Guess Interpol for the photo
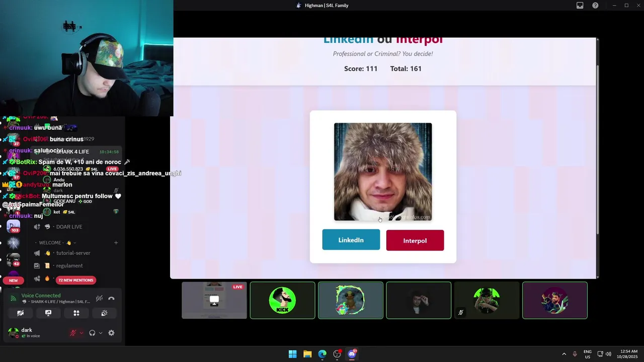 tap(415, 240)
